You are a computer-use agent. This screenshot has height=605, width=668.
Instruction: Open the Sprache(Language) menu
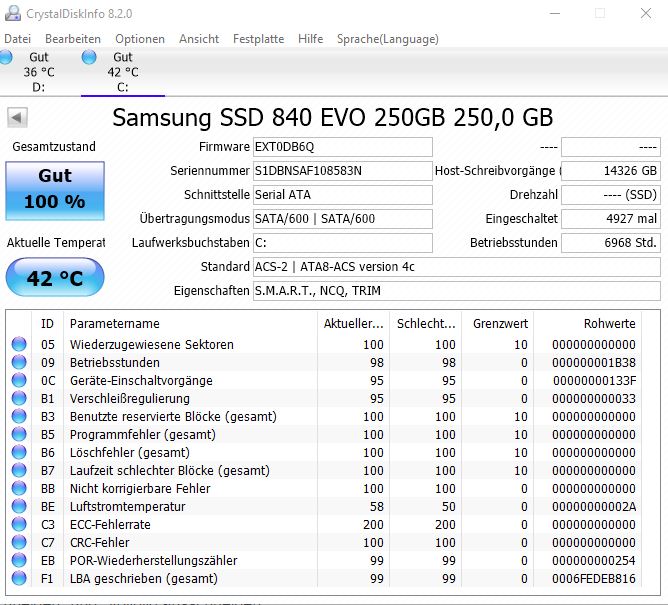pyautogui.click(x=388, y=39)
